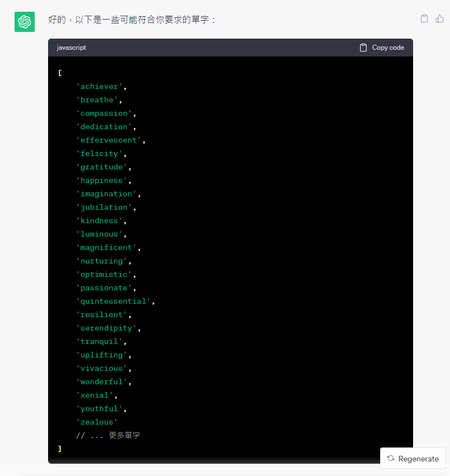Click the word 'magnificent' in the code
Screen dimensions: 450x476
[x=106, y=247]
